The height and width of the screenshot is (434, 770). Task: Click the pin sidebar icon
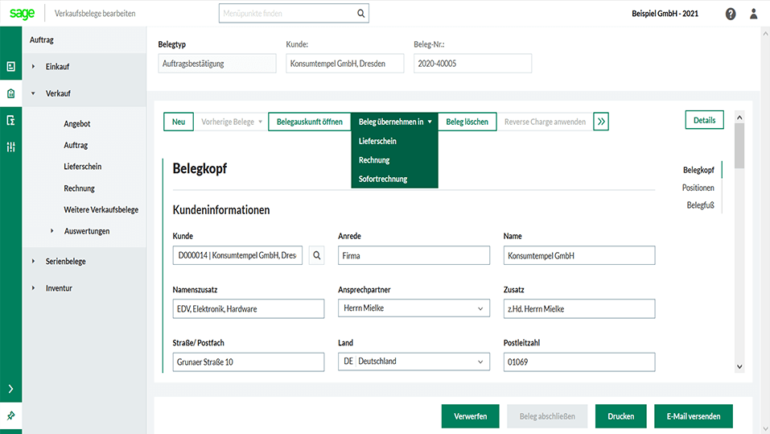(11, 416)
